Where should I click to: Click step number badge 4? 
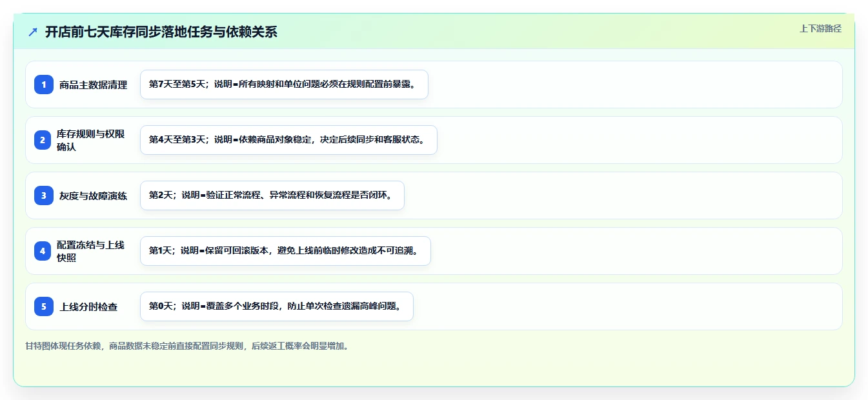tap(43, 251)
